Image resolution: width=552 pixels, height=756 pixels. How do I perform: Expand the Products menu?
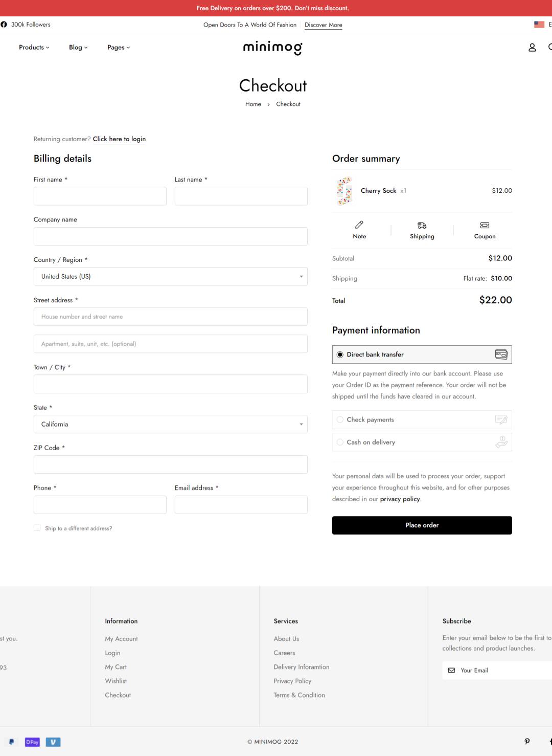coord(34,47)
